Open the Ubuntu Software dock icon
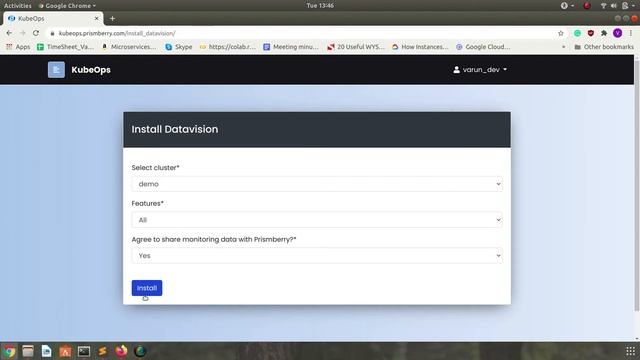Image resolution: width=640 pixels, height=360 pixels. 65,351
